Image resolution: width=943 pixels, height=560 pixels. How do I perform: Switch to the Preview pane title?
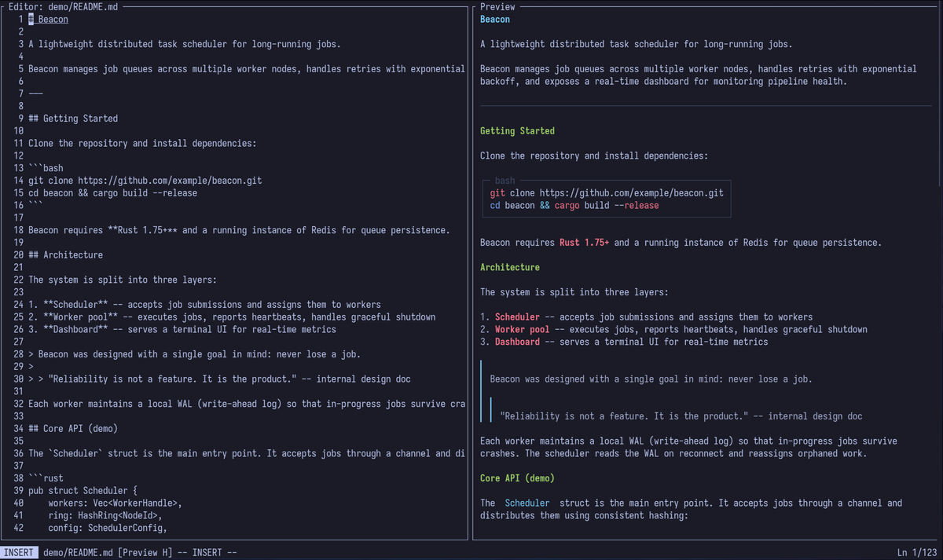[x=497, y=6]
